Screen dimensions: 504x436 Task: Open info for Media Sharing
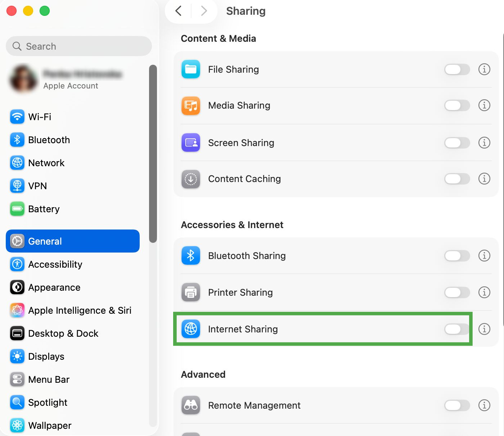click(x=484, y=105)
